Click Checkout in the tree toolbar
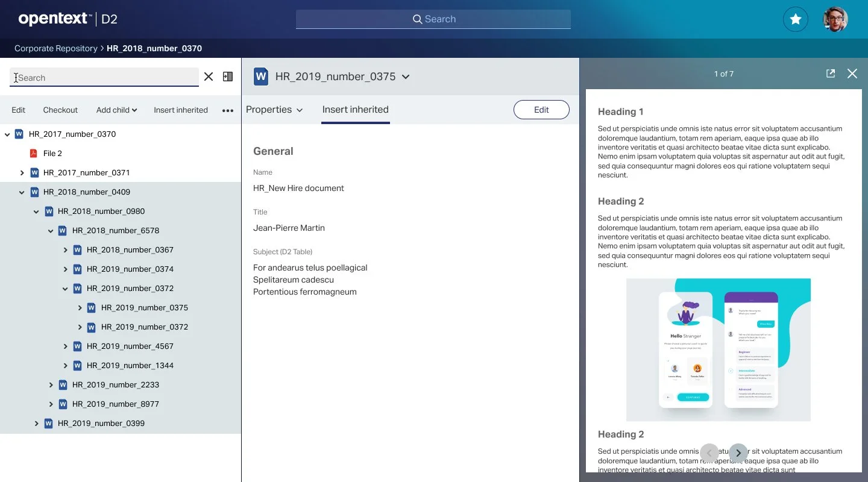Viewport: 868px width, 482px height. click(60, 110)
